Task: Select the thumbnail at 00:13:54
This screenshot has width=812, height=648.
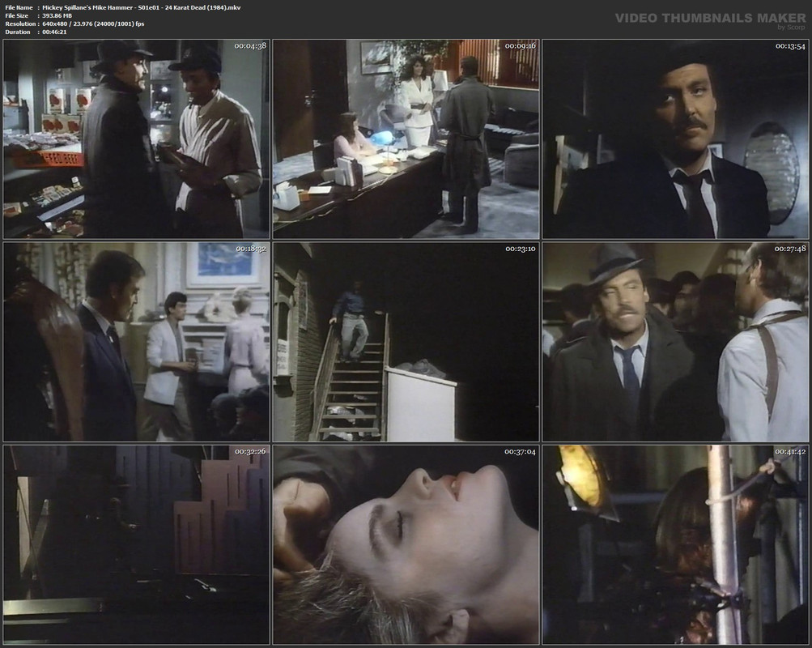Action: 675,139
